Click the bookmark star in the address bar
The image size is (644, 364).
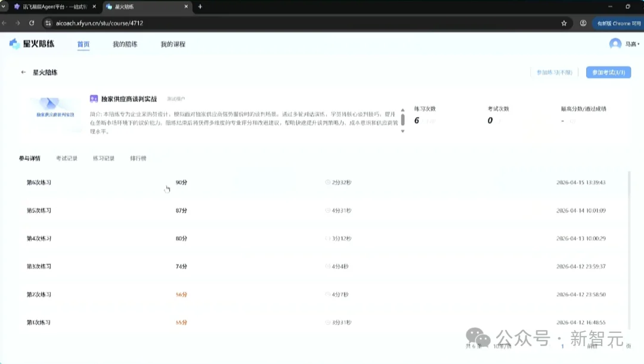563,22
